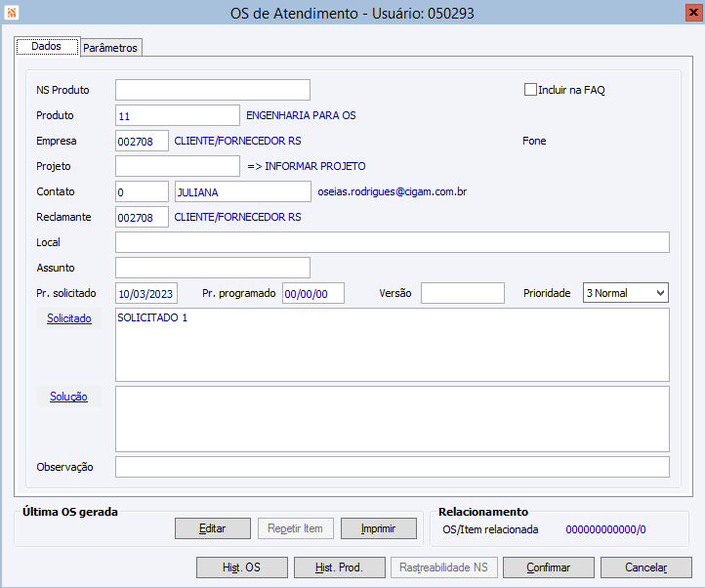Click the email oseias.rodrigues@cigam.com.br text

click(x=393, y=191)
